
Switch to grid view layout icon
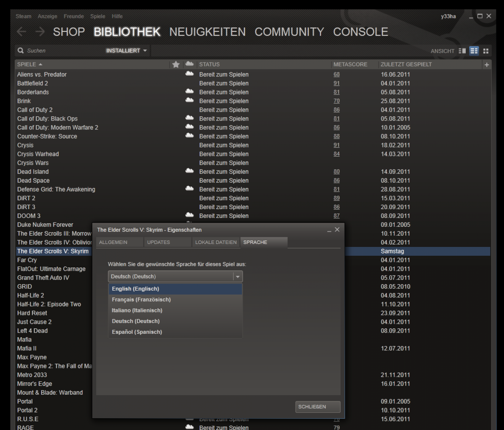pos(486,51)
